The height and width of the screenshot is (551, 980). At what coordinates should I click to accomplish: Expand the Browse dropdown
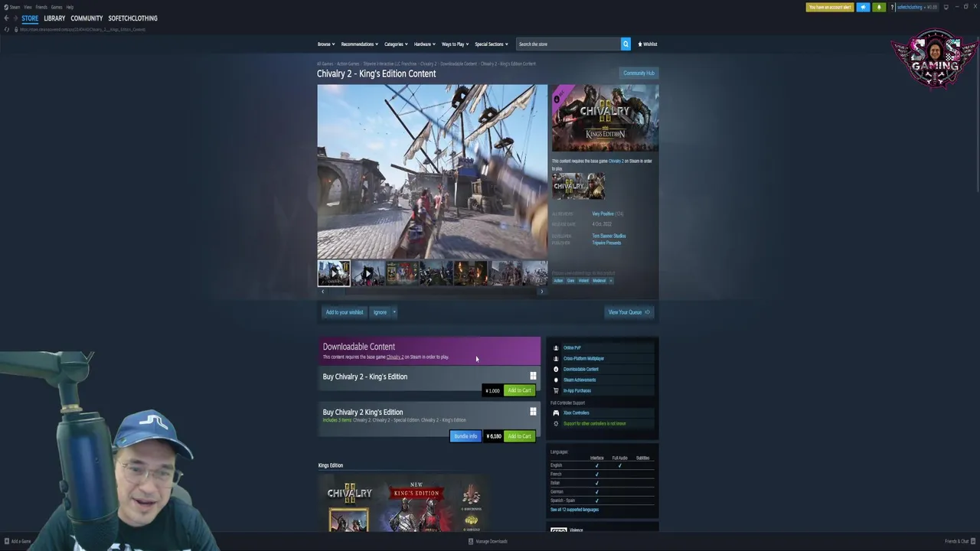(326, 44)
